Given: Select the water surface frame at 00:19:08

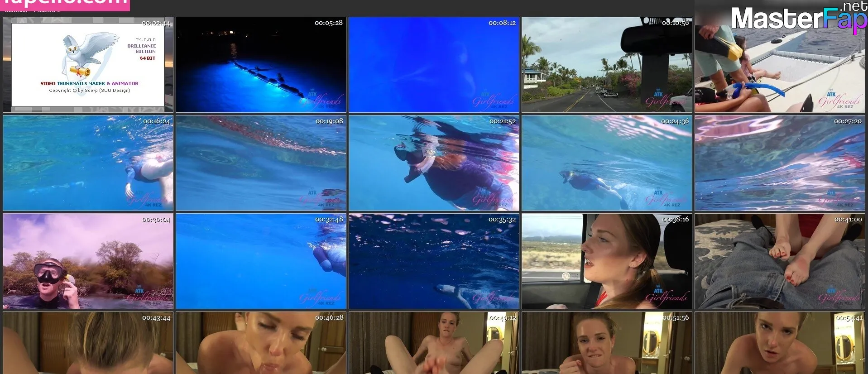Looking at the screenshot, I should (261, 163).
